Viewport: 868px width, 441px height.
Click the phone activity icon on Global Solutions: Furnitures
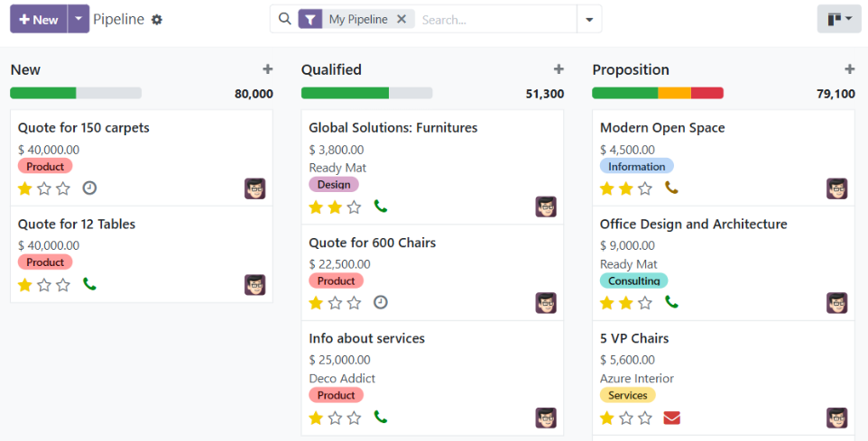point(381,207)
